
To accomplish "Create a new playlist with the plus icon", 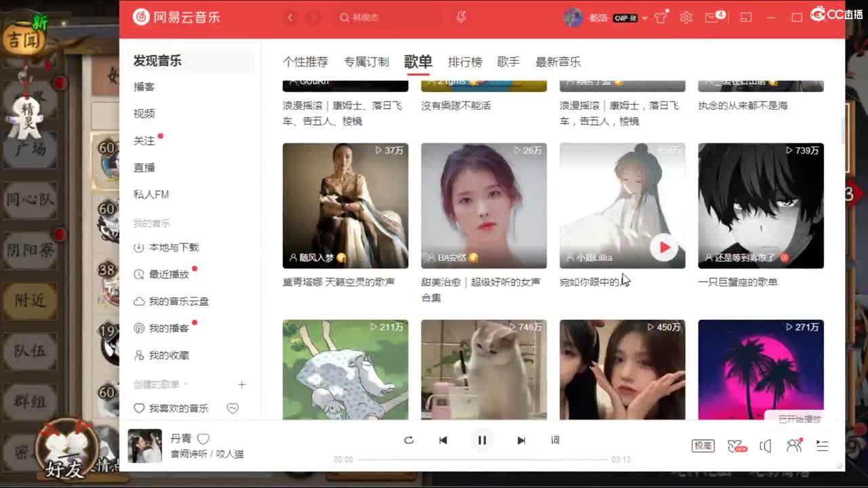I will pos(241,384).
